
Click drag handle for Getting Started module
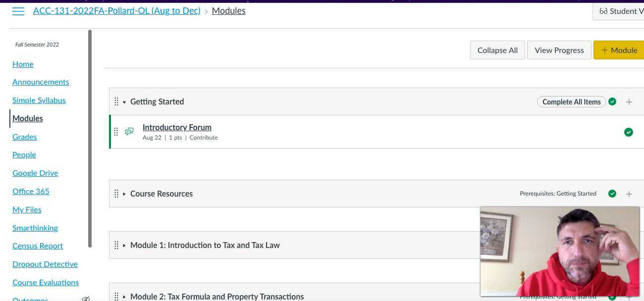(x=116, y=101)
